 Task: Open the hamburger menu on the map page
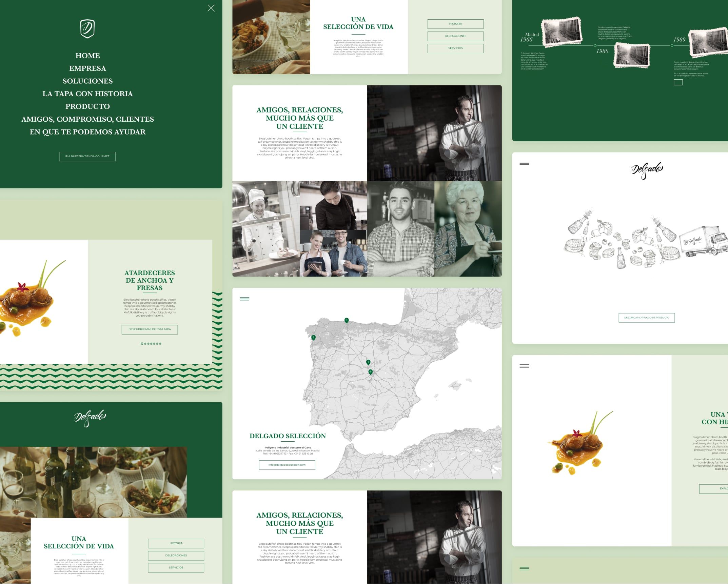point(244,299)
